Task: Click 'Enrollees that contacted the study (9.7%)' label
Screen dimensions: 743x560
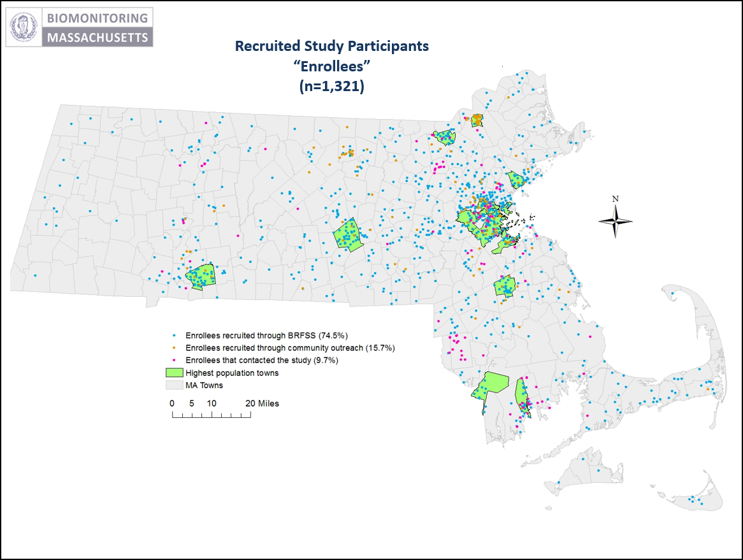Action: click(261, 360)
